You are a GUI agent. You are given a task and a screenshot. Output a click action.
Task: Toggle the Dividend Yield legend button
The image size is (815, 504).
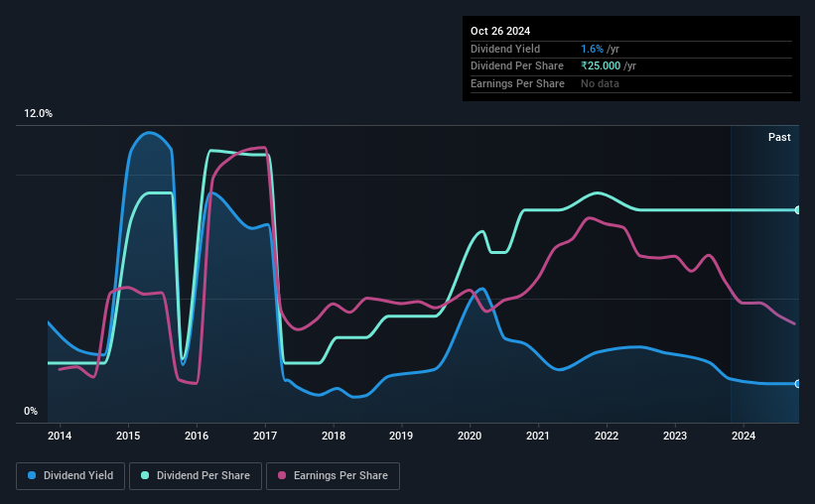pos(70,476)
